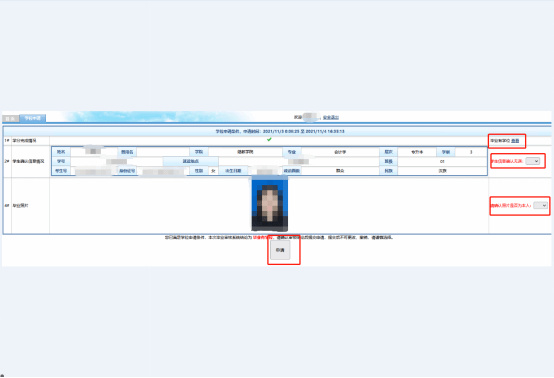Expand the student information confirmation dropdown

(532, 161)
